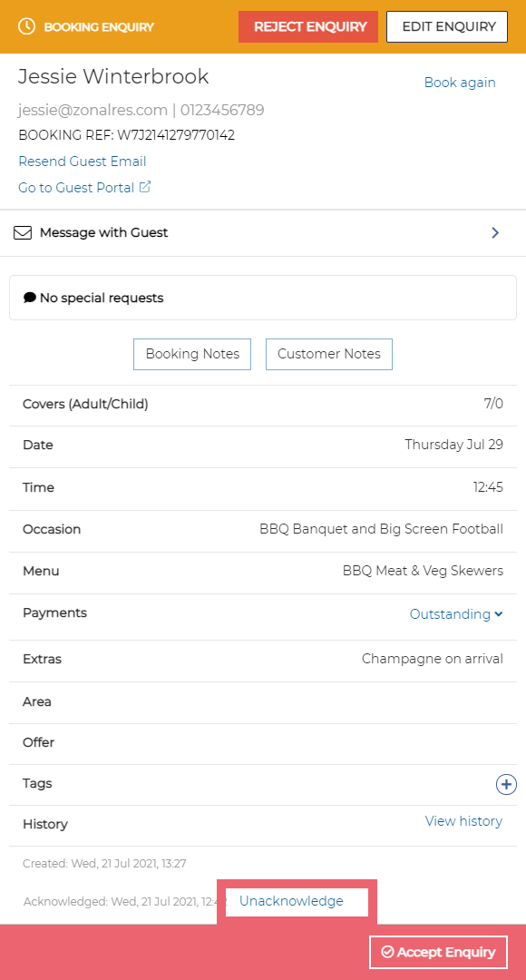Image resolution: width=526 pixels, height=980 pixels.
Task: Click the Edit Enquiry button
Action: coord(447,27)
